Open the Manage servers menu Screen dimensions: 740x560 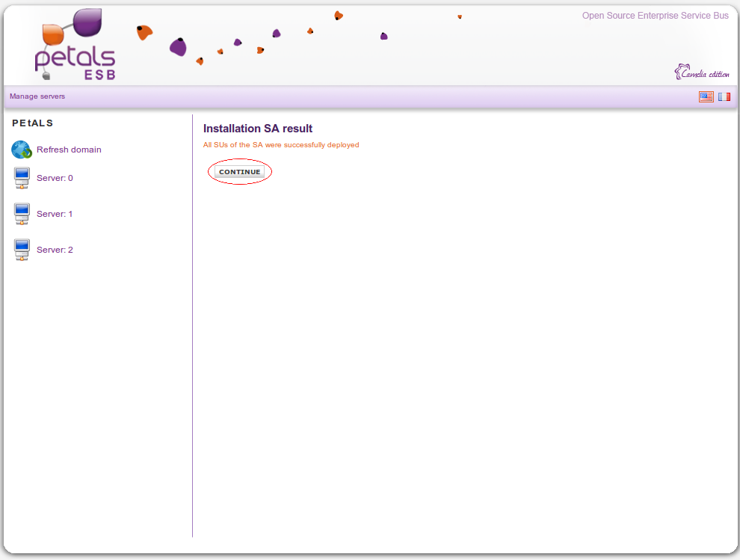(37, 96)
